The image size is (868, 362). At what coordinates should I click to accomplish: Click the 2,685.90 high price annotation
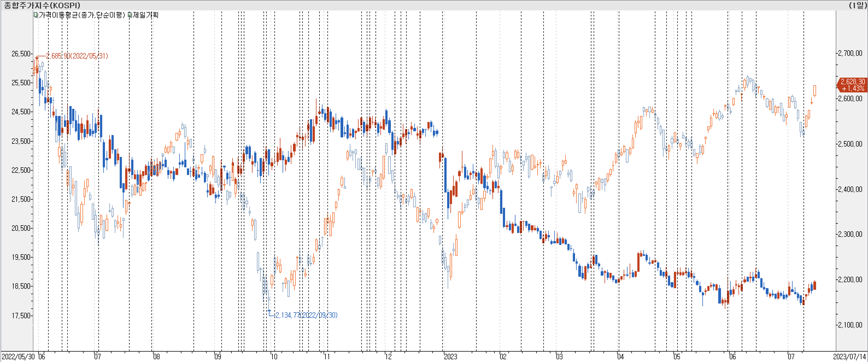pyautogui.click(x=77, y=56)
